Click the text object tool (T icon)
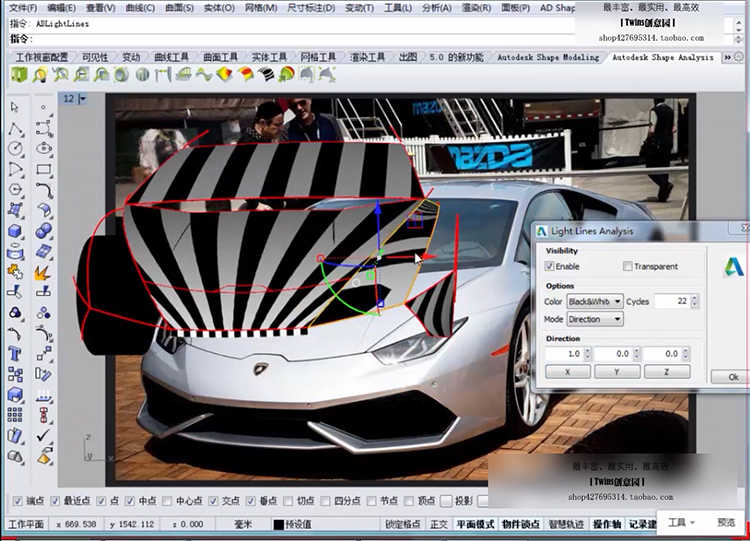This screenshot has height=541, width=750. coord(15,354)
